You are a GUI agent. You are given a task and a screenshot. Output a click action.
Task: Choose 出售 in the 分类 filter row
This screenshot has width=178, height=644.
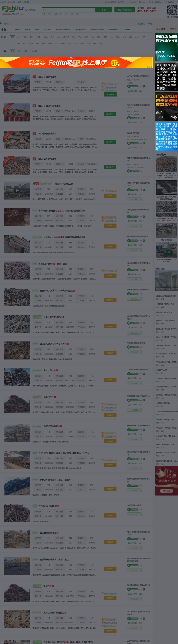(19, 51)
